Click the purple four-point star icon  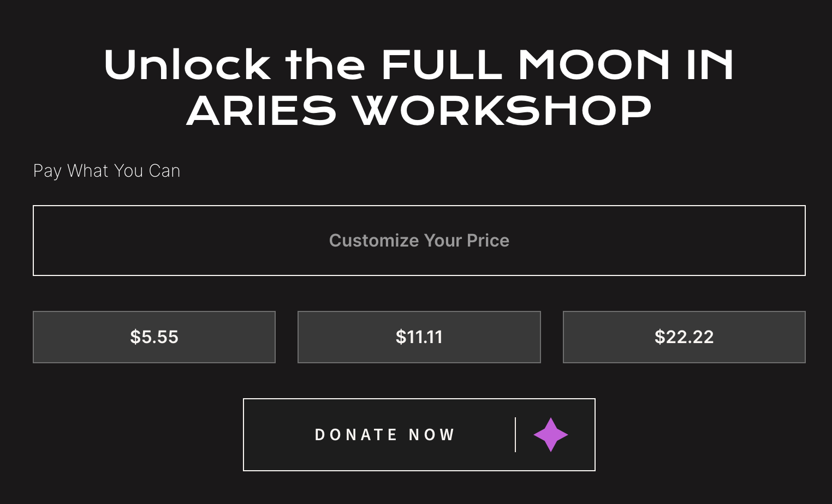550,435
